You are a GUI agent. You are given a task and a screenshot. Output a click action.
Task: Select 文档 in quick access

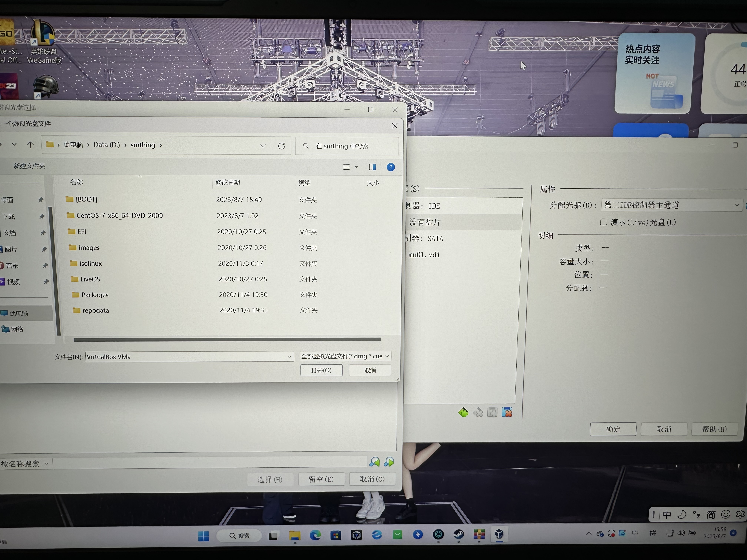tap(9, 233)
